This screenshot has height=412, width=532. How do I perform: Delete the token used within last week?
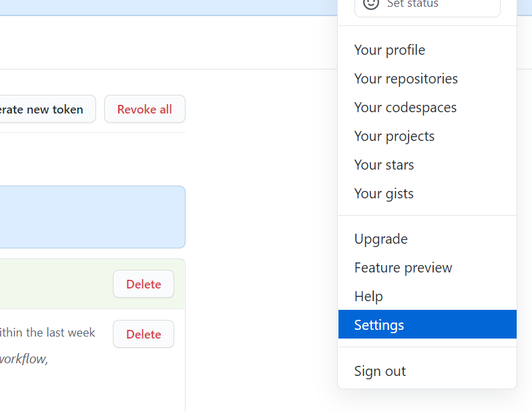(144, 334)
